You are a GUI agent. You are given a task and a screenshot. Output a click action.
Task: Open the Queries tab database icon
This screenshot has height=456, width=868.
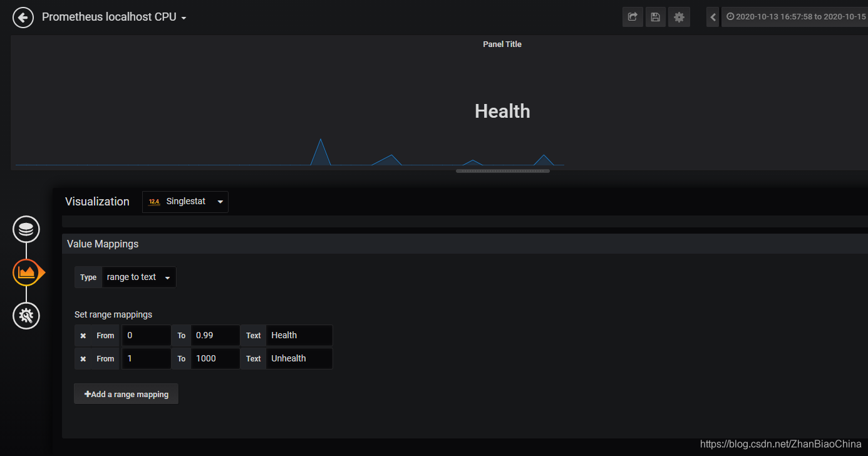pos(26,229)
